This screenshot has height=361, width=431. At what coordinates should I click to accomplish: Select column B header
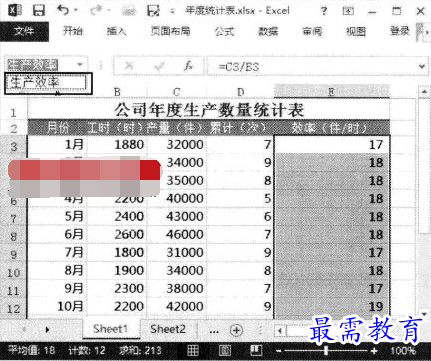coord(117,92)
